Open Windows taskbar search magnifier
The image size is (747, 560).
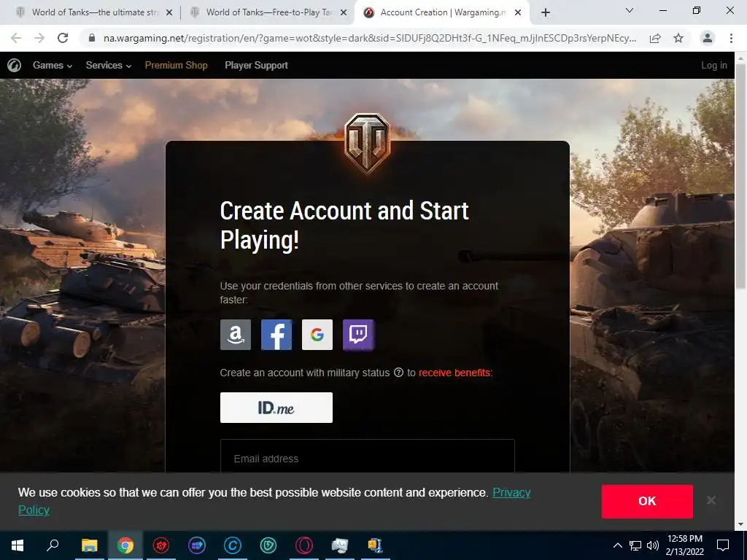[53, 545]
